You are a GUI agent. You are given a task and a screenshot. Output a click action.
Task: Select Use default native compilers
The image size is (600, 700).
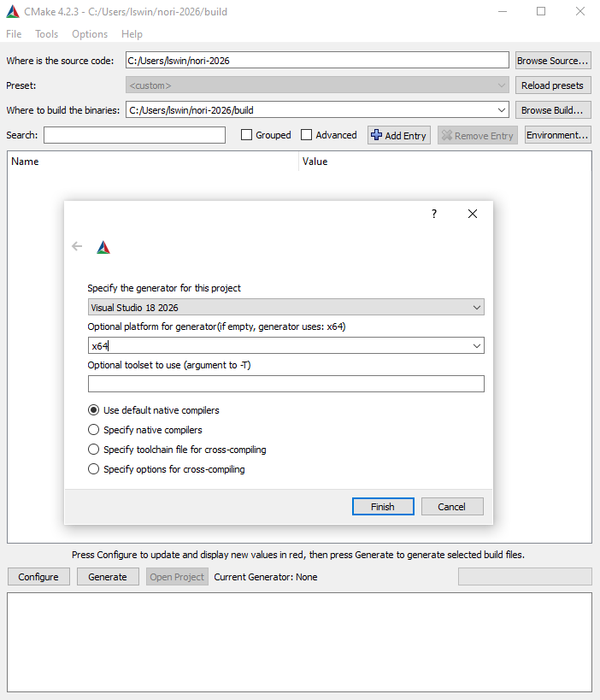click(94, 410)
